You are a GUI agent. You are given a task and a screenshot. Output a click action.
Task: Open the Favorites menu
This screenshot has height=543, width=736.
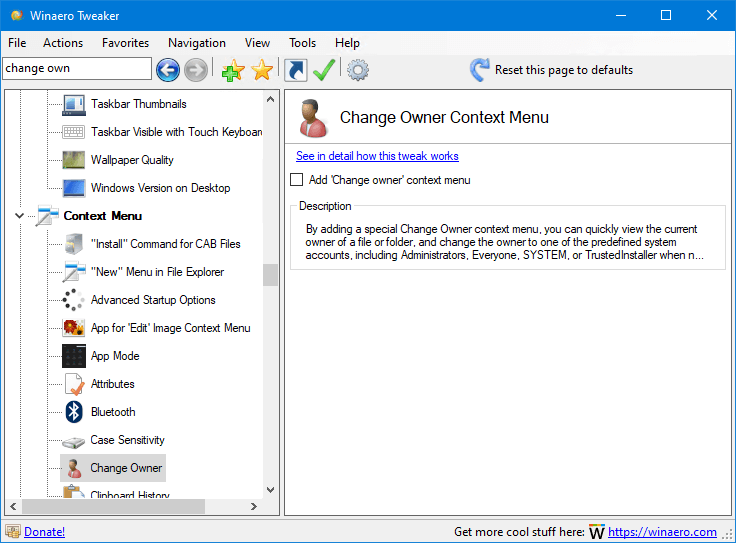click(x=125, y=43)
